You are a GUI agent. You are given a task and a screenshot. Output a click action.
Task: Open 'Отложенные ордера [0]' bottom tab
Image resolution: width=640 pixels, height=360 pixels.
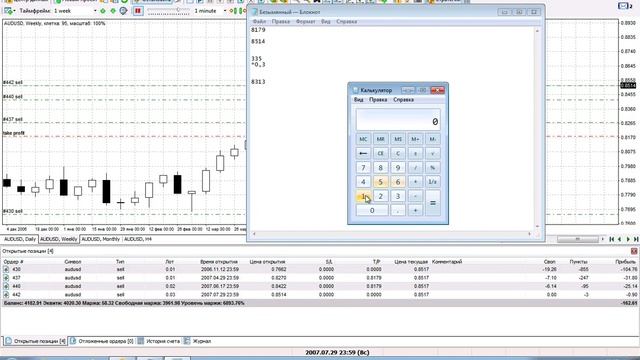102,341
